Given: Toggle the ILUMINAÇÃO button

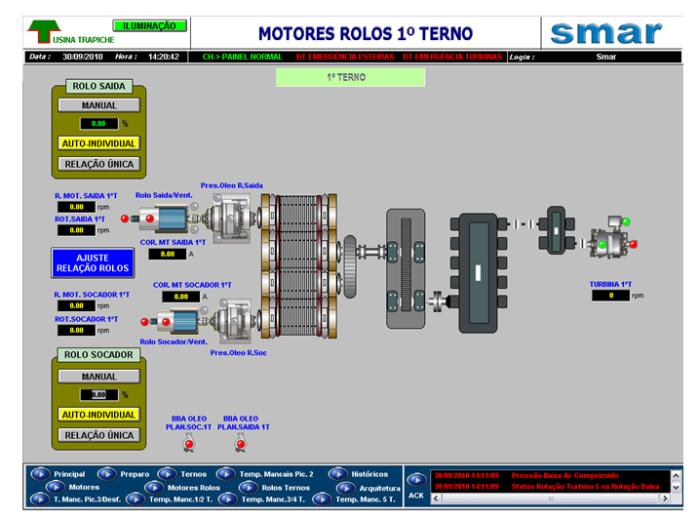Looking at the screenshot, I should pos(149,26).
